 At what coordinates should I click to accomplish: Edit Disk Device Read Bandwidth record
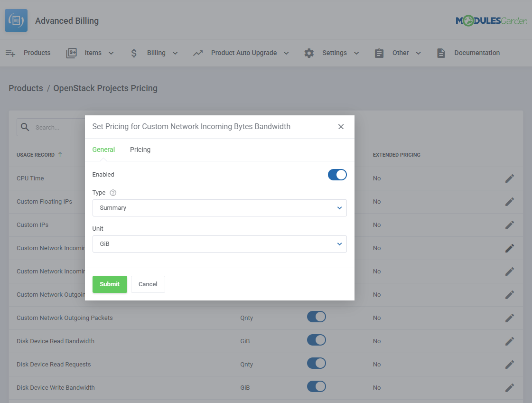click(509, 341)
